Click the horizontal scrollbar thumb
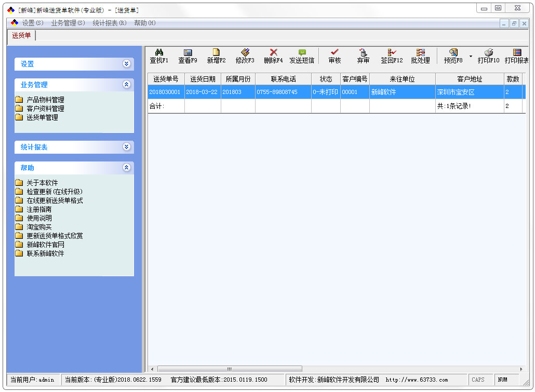The height and width of the screenshot is (392, 535). pyautogui.click(x=230, y=369)
